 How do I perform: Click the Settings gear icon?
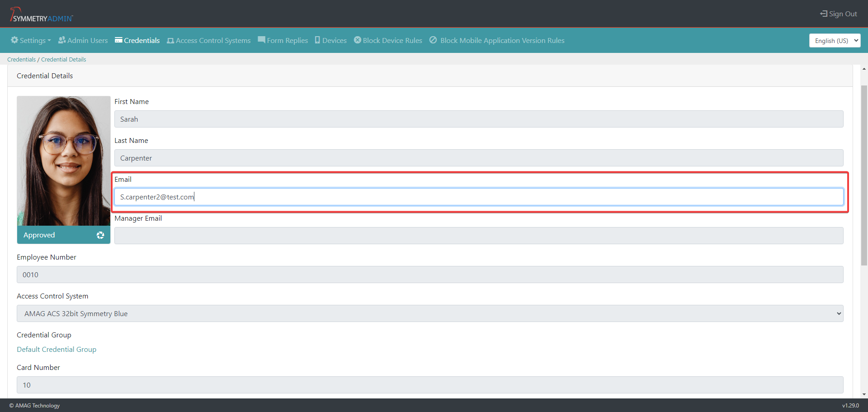tap(14, 40)
